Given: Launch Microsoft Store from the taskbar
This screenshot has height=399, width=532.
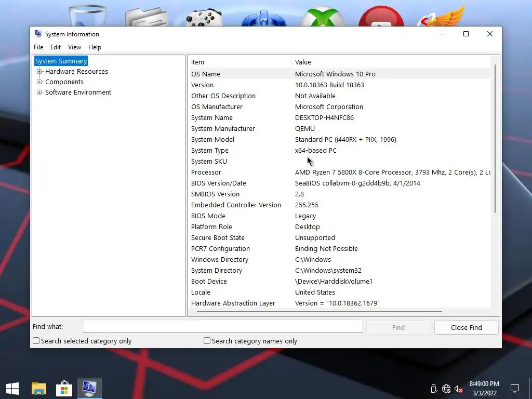Looking at the screenshot, I should click(x=64, y=389).
